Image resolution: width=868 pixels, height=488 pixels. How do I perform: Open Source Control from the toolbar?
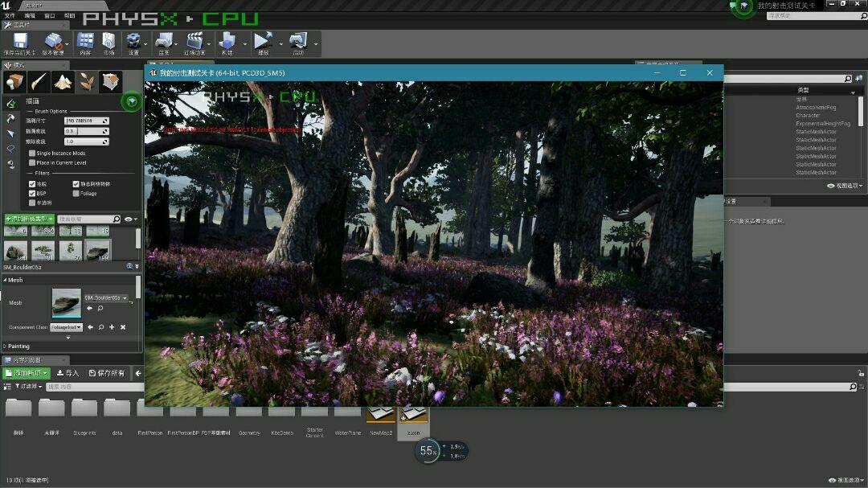click(54, 41)
